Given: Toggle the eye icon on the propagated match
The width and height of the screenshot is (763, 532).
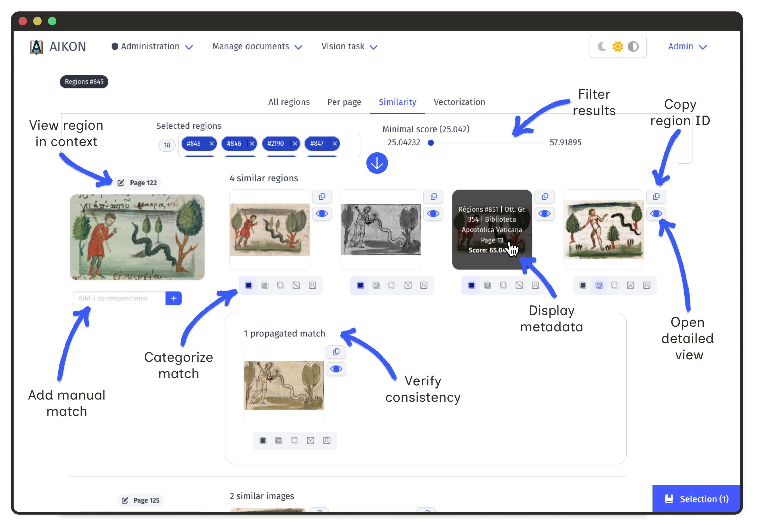Looking at the screenshot, I should point(336,369).
